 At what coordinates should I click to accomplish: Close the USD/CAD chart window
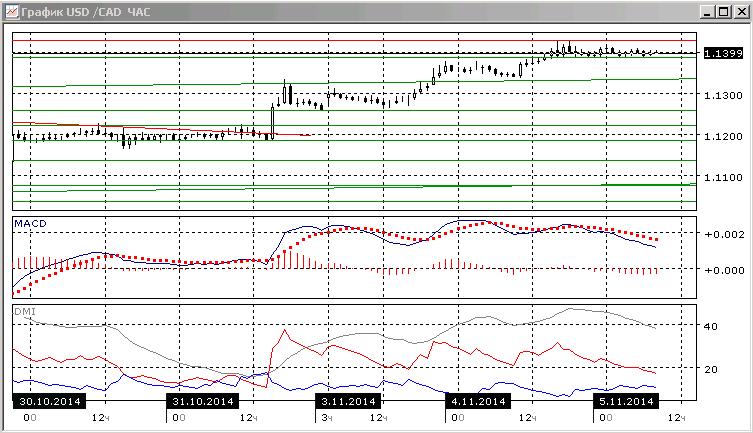click(x=741, y=12)
